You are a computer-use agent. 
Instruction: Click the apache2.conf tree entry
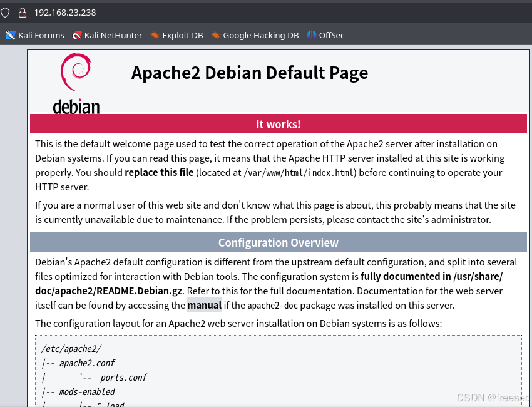tap(87, 363)
